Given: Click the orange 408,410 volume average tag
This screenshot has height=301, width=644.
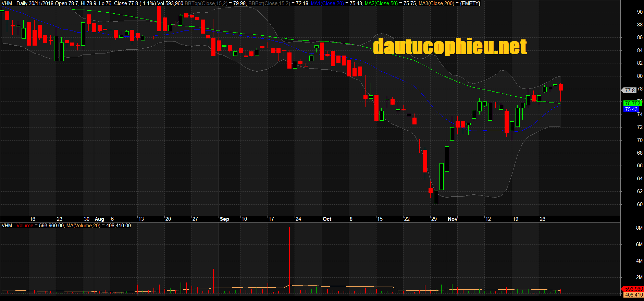Looking at the screenshot, I should 634,295.
